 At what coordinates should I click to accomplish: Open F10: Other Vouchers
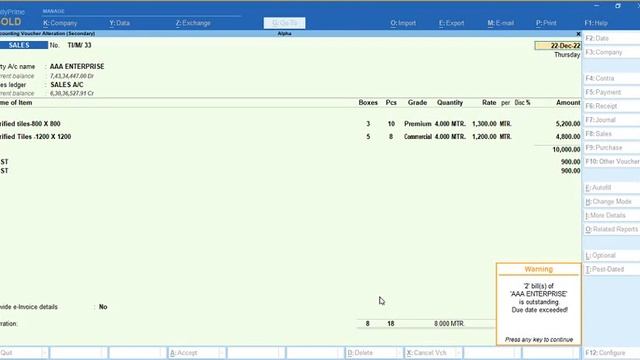[611, 162]
